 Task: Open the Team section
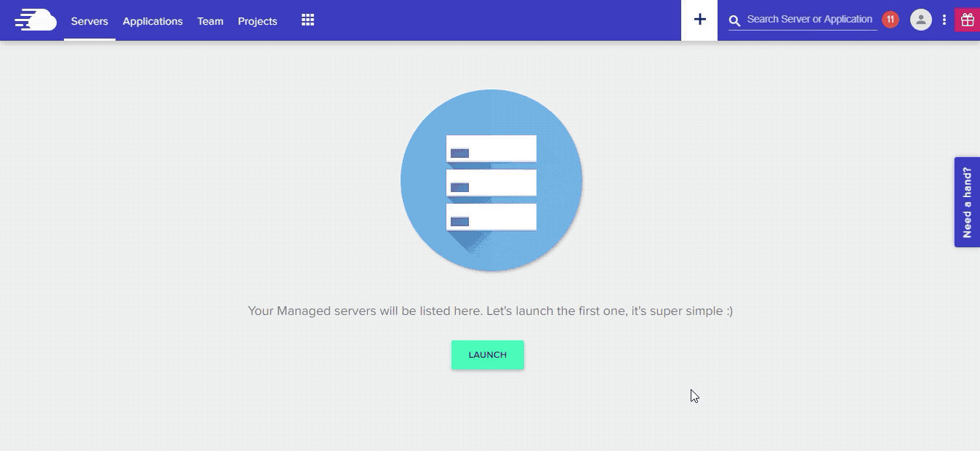coord(210,21)
